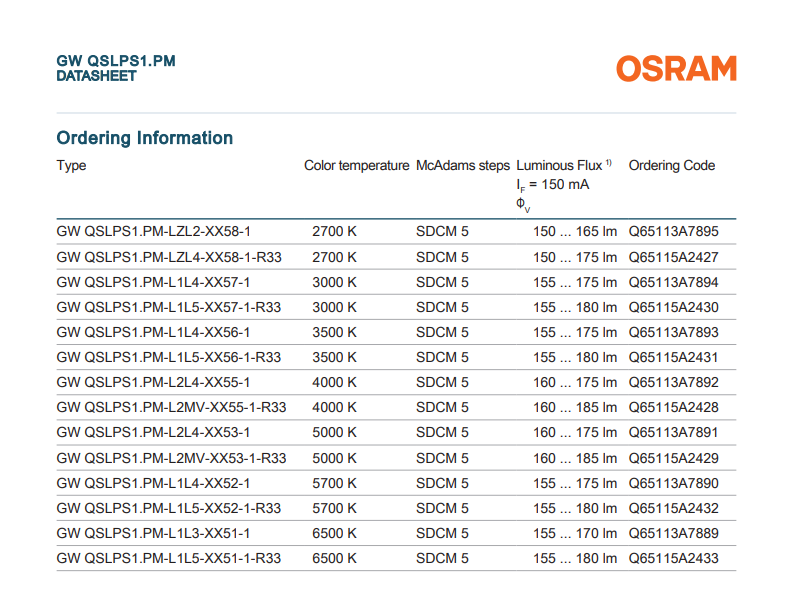Click type GW QSLPS1.PM-L2MV-XX53-1-R33
Viewport: 792px width, 595px height.
[171, 458]
